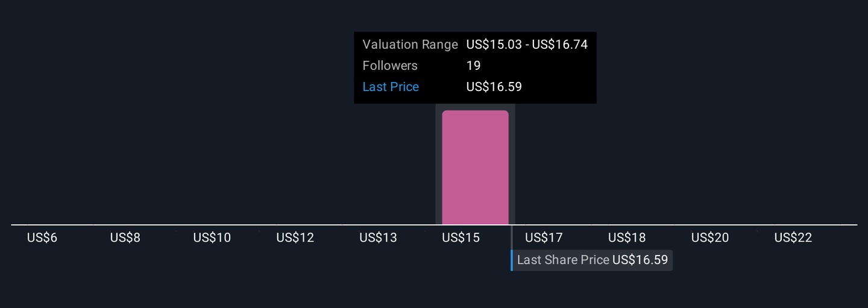Select the US$15.03 - US$16.74 range value
The width and height of the screenshot is (868, 308).
[x=527, y=45]
